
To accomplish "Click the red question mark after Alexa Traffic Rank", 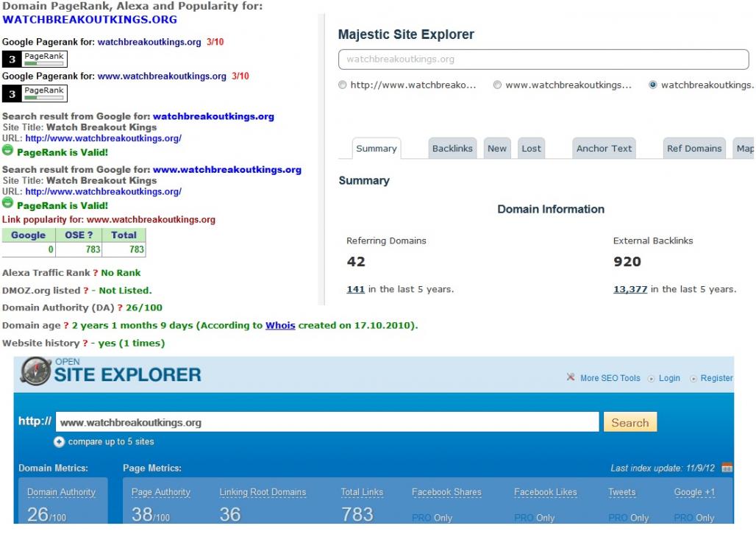I will pyautogui.click(x=96, y=273).
